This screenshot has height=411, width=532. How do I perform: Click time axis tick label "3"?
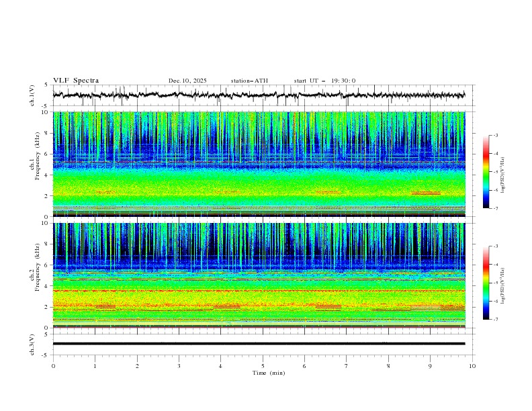(179, 366)
